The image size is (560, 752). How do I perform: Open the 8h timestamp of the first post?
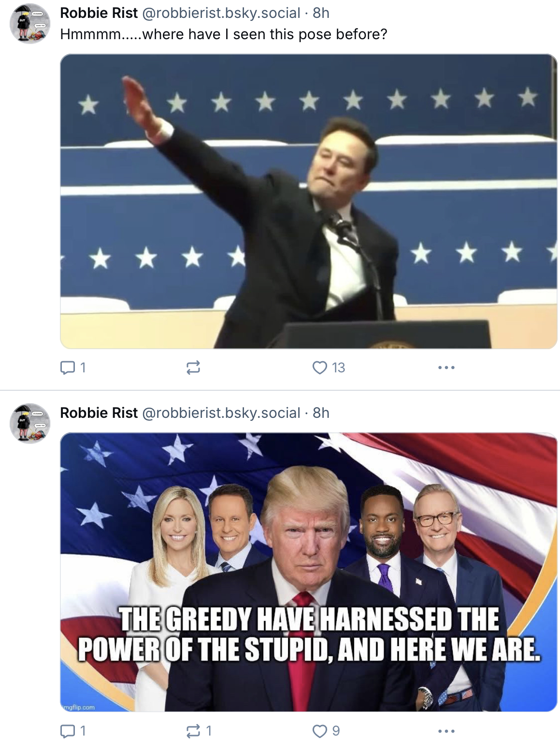pos(321,13)
